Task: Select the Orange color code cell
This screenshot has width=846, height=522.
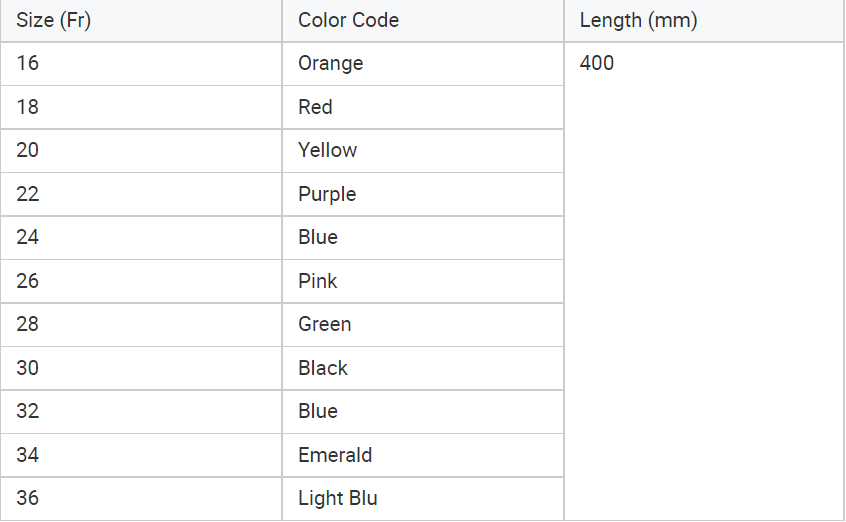Action: (x=423, y=64)
